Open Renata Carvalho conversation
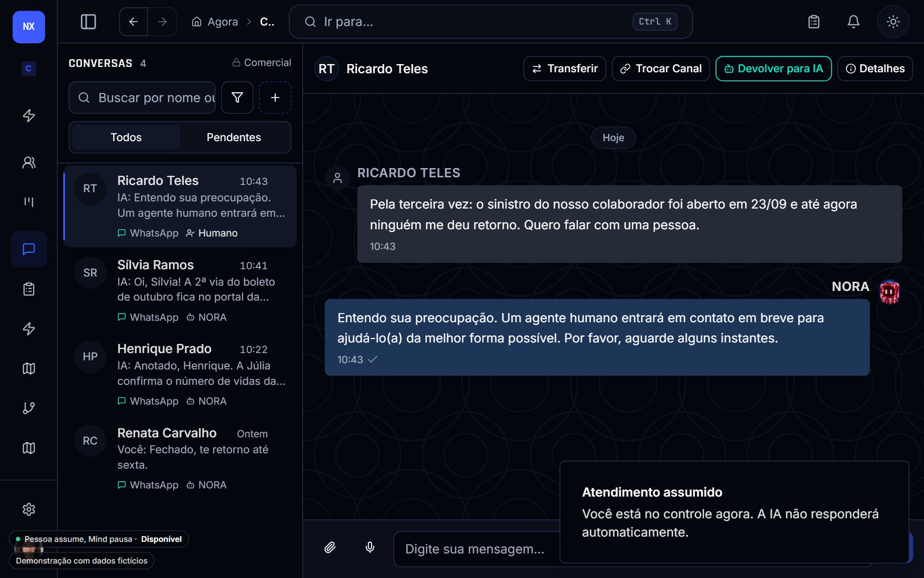This screenshot has width=924, height=578. pos(180,458)
